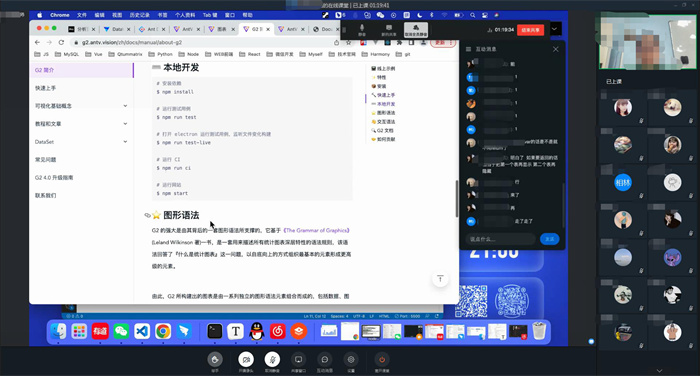Click the red end sharing button
Screen dimensions: 700x376
[530, 30]
